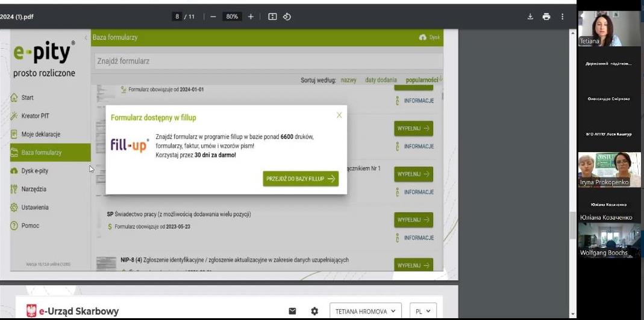Click SP Świadectwo pracy form title

tap(179, 214)
